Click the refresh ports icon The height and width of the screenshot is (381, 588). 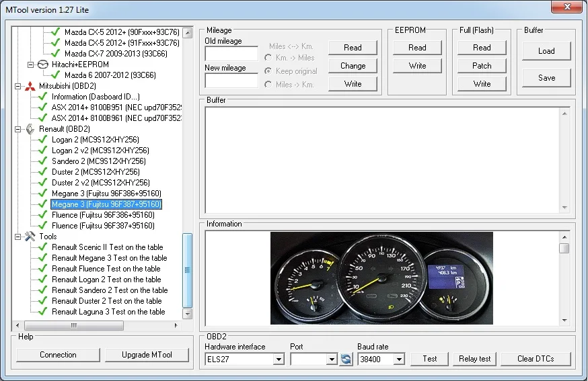coord(346,359)
